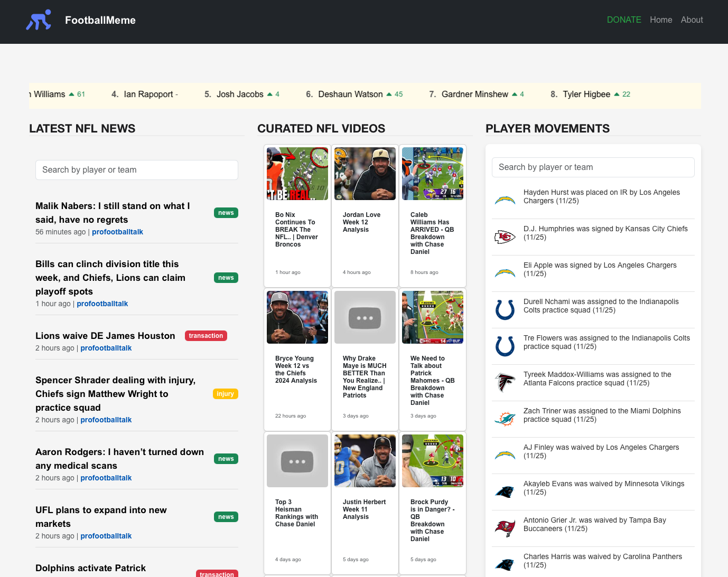The image size is (728, 577).
Task: Click the FootballMeme logo icon
Action: pyautogui.click(x=39, y=21)
